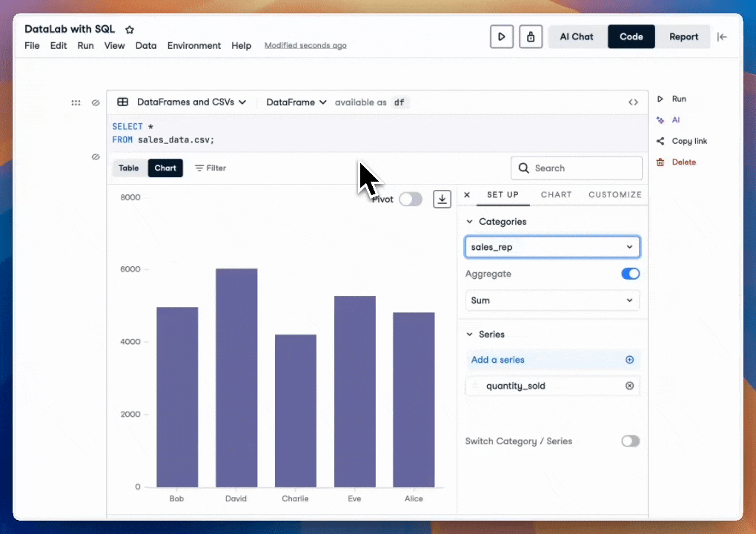The height and width of the screenshot is (534, 756).
Task: Open the Sum aggregate function dropdown
Action: [552, 300]
